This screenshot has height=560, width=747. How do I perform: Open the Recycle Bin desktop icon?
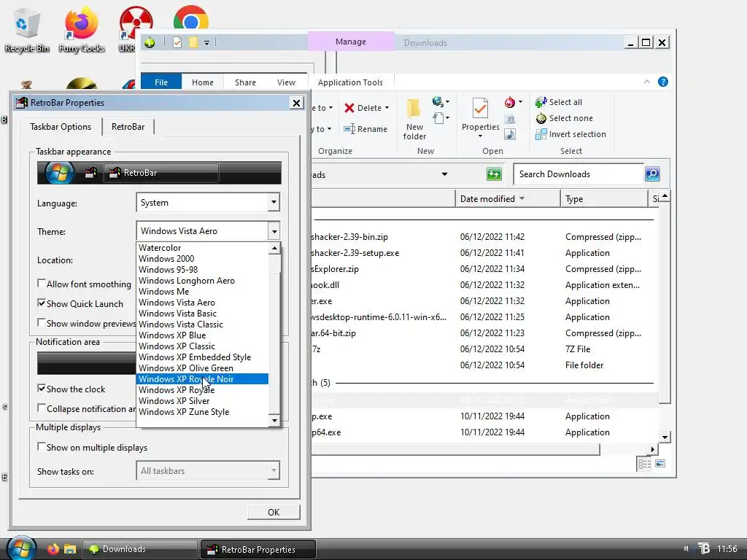[x=26, y=29]
